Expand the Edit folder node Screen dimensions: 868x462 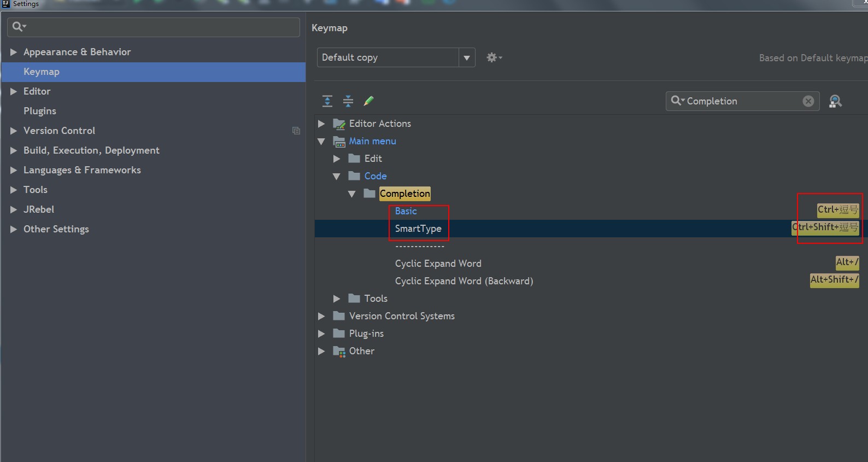pyautogui.click(x=337, y=159)
